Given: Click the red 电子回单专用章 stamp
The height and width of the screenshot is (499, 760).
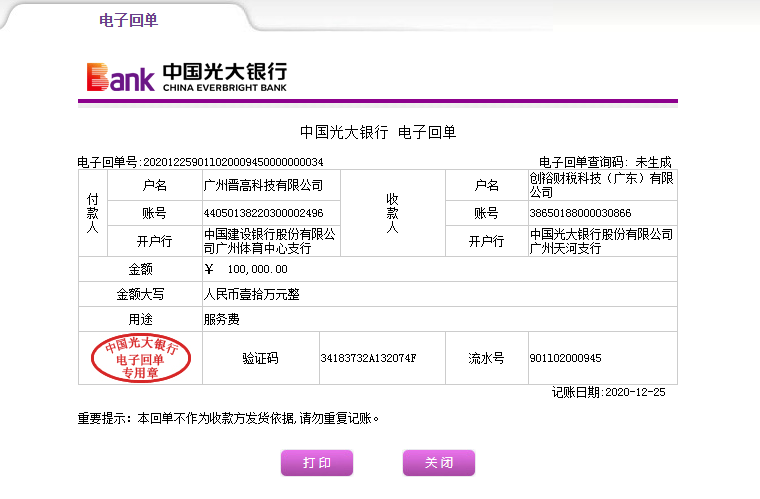Looking at the screenshot, I should click(141, 359).
